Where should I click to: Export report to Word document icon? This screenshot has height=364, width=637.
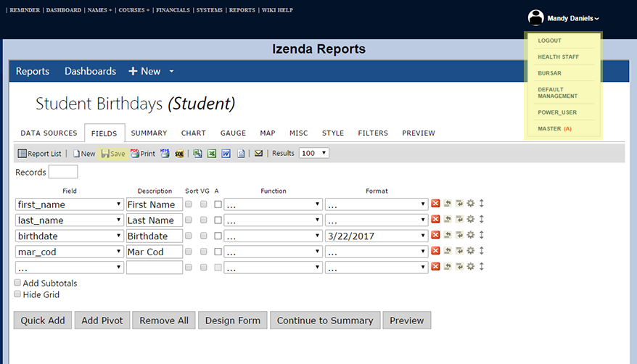[226, 154]
